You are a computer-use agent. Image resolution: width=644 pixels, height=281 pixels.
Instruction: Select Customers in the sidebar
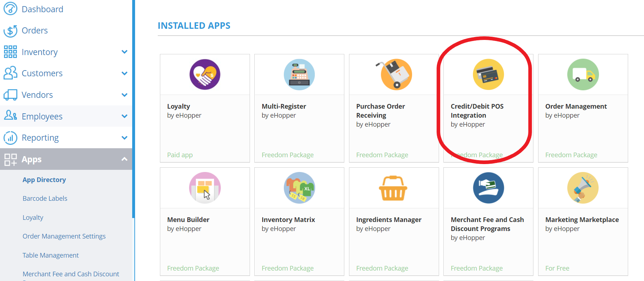[42, 73]
